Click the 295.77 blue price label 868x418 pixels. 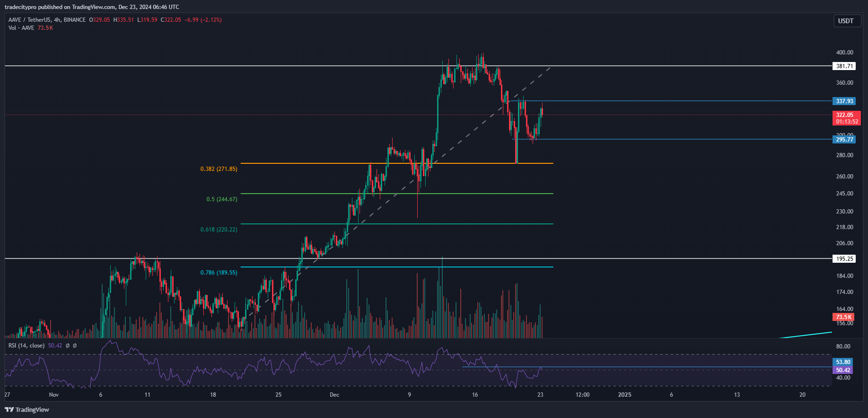[x=844, y=140]
